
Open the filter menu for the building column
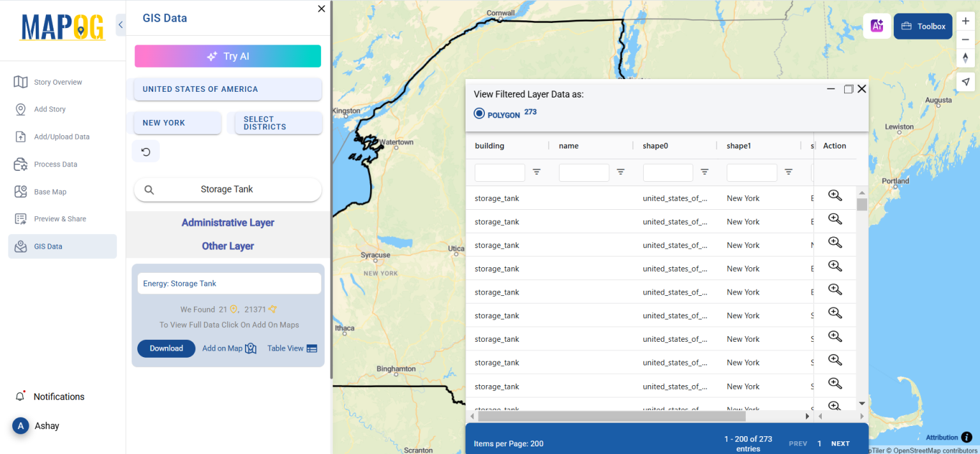(x=536, y=172)
